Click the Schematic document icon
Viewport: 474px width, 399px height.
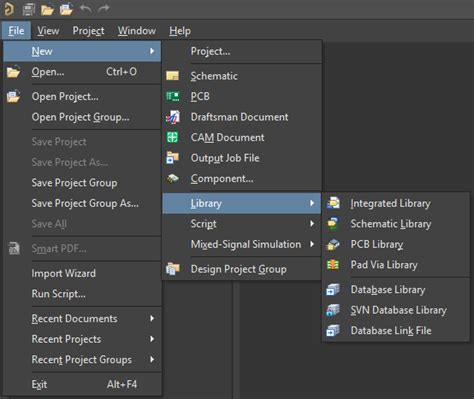pyautogui.click(x=172, y=76)
